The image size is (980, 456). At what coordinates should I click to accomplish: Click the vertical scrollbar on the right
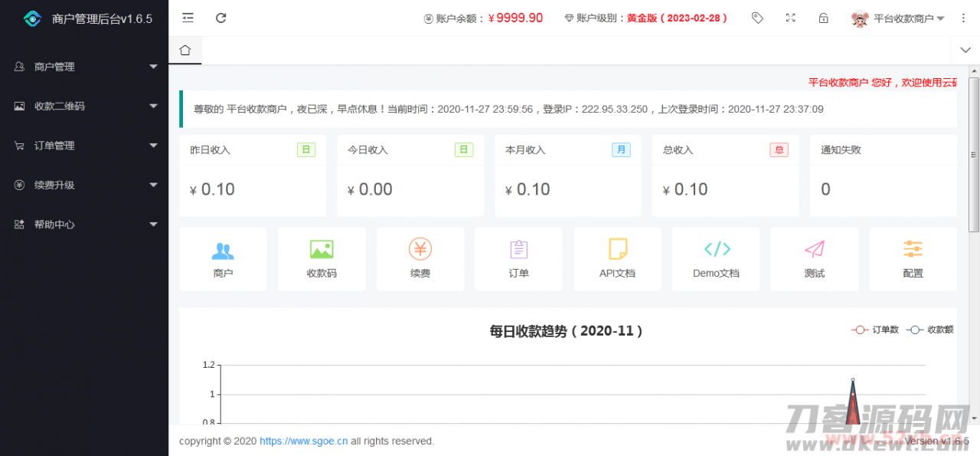(974, 153)
